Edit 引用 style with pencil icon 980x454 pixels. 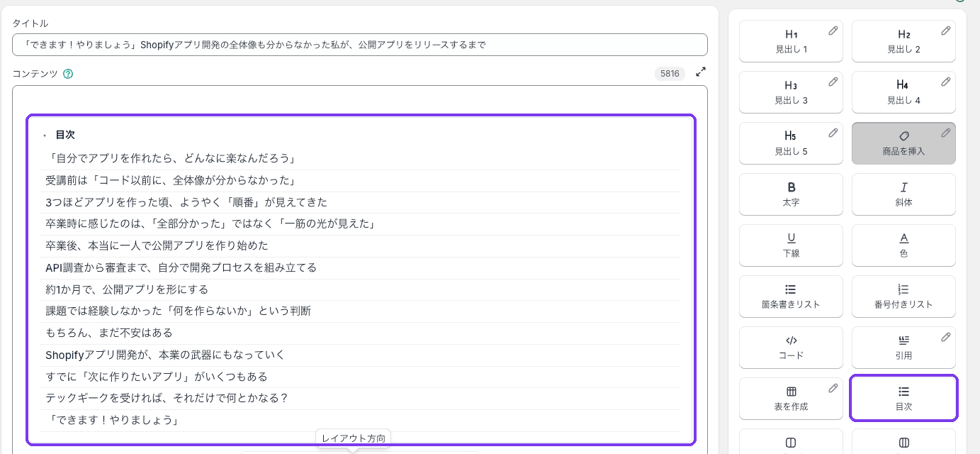click(946, 337)
